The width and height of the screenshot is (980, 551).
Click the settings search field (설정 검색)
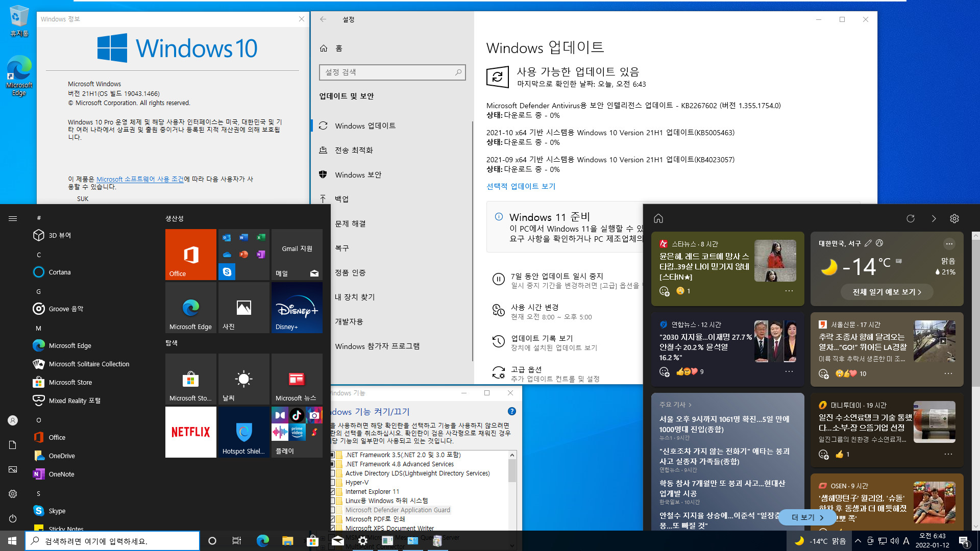coord(392,72)
